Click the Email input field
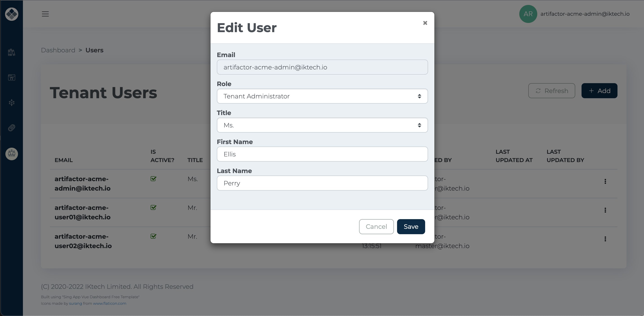Viewport: 644px width, 316px height. (x=322, y=67)
